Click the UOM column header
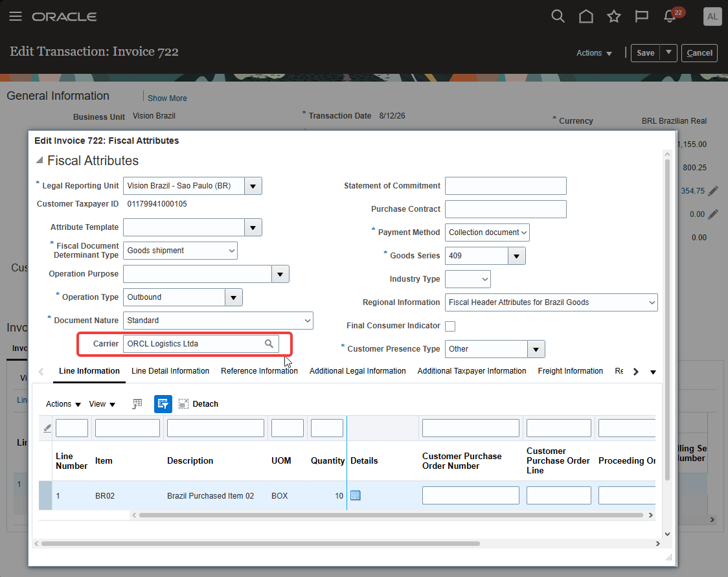This screenshot has height=577, width=728. 281,460
